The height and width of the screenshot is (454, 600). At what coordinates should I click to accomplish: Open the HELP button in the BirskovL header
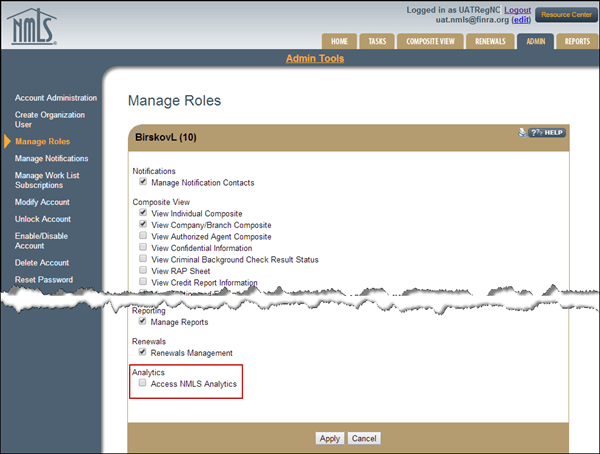click(547, 133)
